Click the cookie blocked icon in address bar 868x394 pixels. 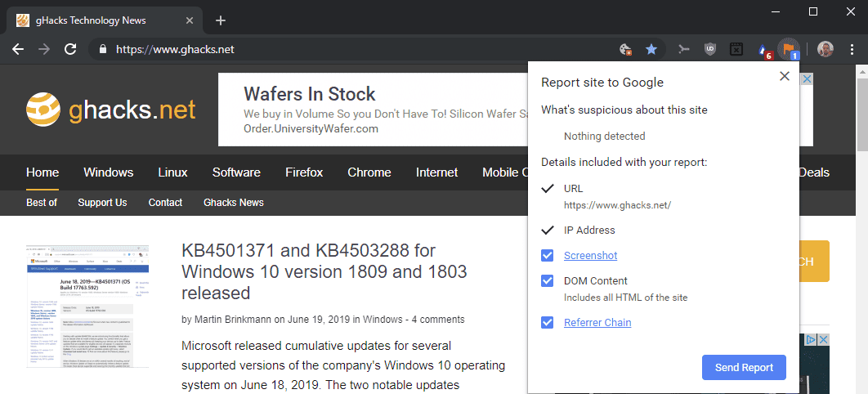click(x=625, y=50)
